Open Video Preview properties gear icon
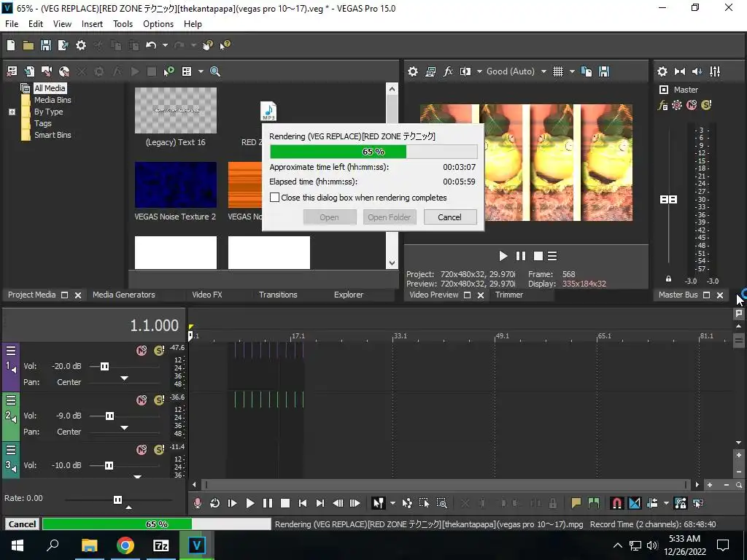Viewport: 747px width, 560px height. point(413,71)
